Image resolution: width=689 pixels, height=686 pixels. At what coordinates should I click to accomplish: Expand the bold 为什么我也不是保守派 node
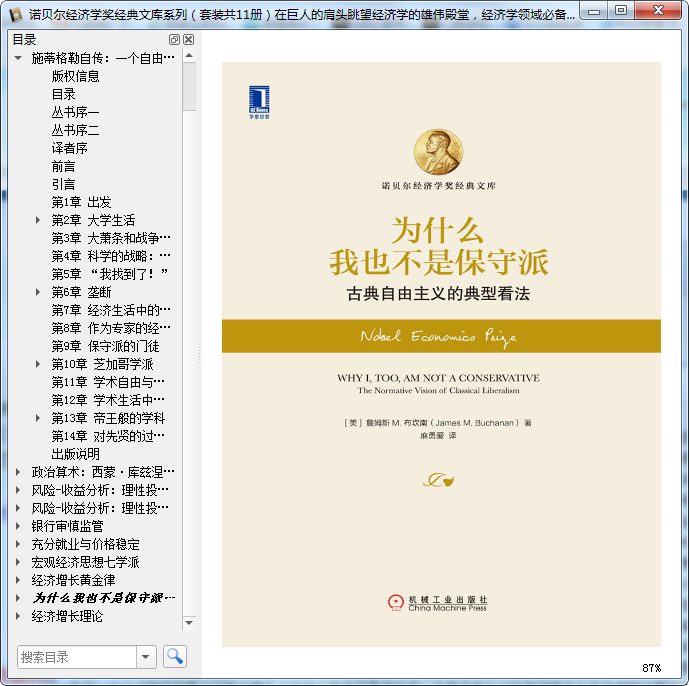18,598
